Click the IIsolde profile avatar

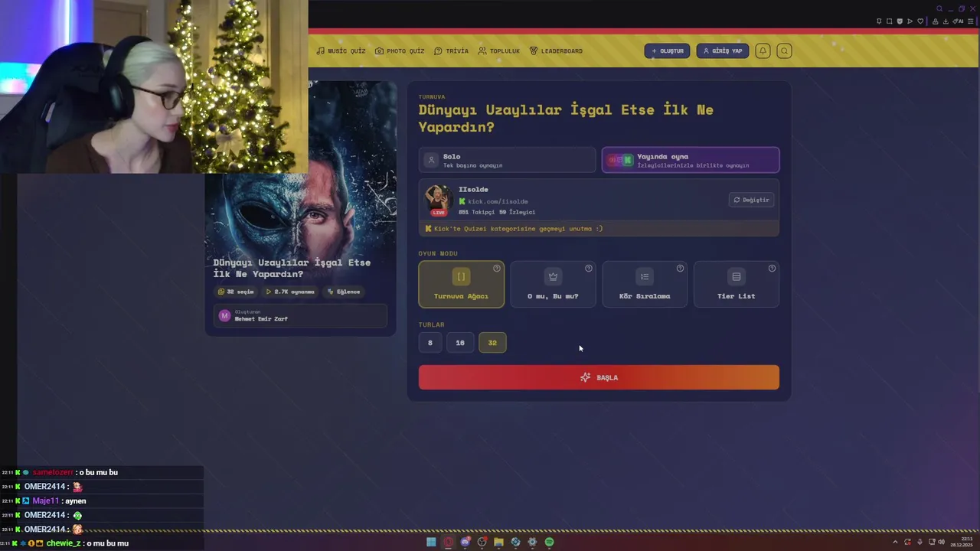pos(438,200)
